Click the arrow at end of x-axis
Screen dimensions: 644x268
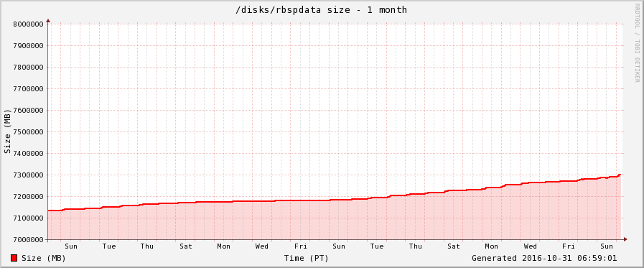tap(625, 239)
